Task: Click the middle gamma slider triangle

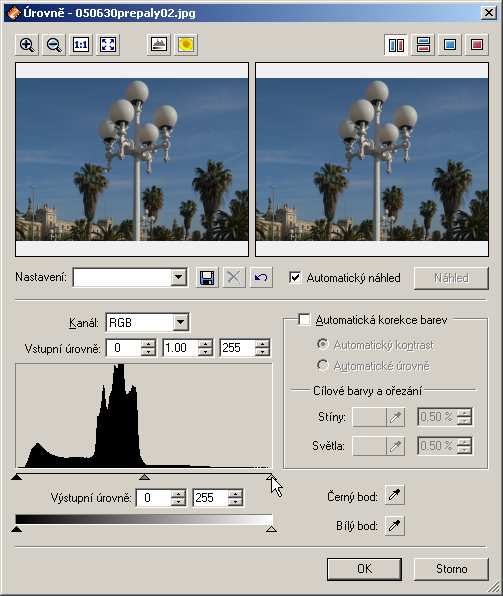Action: (144, 477)
